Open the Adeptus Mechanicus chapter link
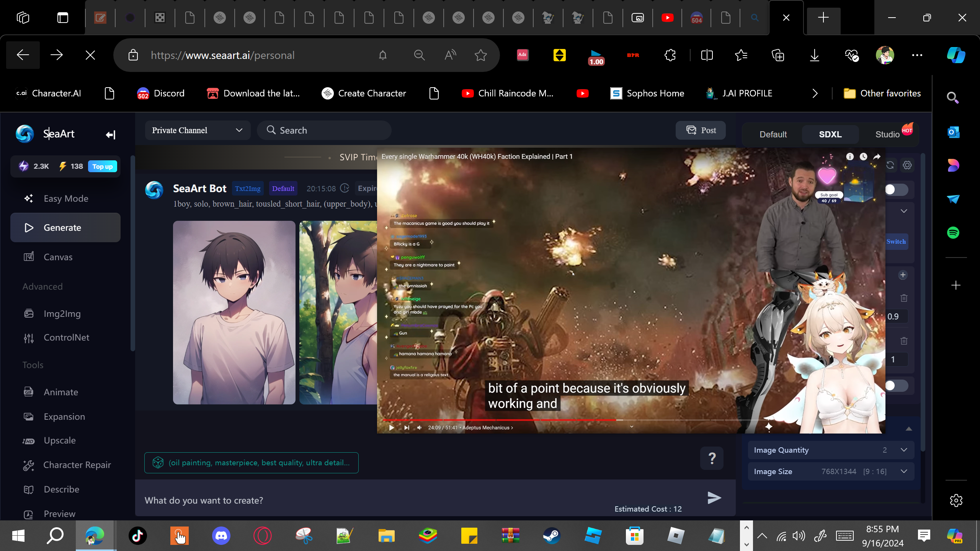Viewport: 980px width, 551px height. click(487, 428)
